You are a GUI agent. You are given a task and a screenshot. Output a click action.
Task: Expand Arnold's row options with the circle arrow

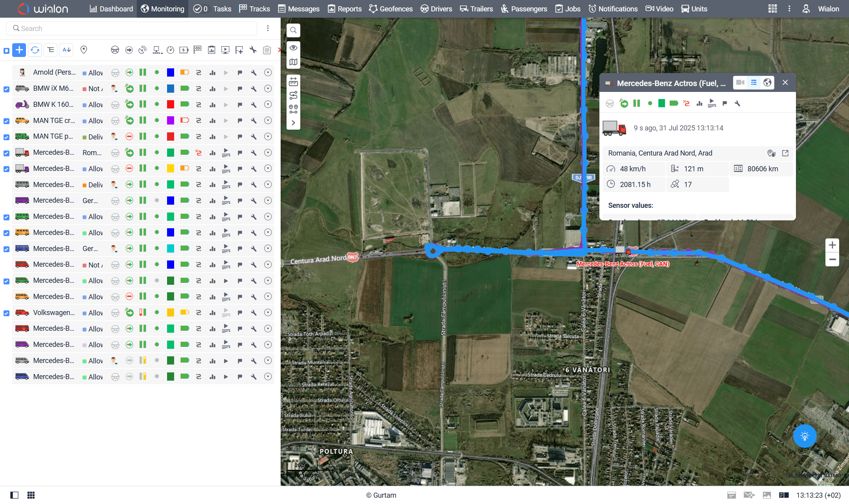point(268,72)
